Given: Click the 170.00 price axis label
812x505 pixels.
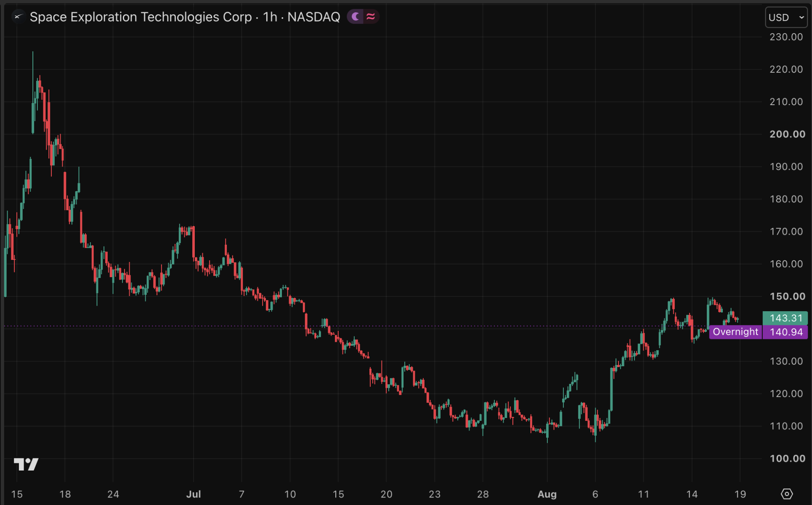Looking at the screenshot, I should point(786,231).
